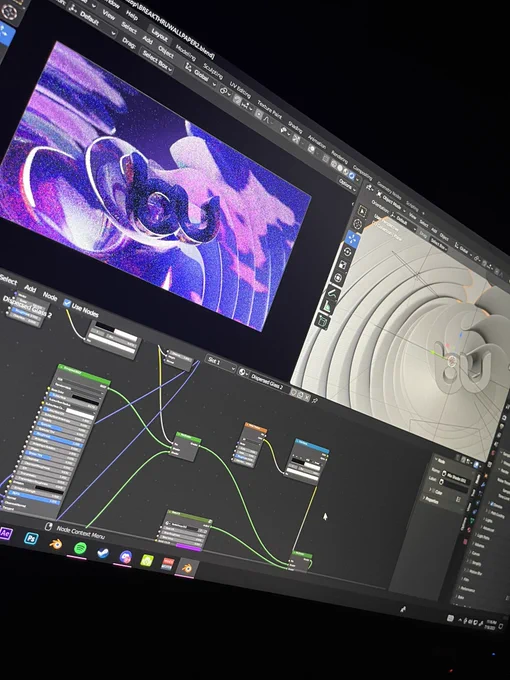Click the purple color swatch on bottom shader node
510x680 pixels.
pos(188,548)
